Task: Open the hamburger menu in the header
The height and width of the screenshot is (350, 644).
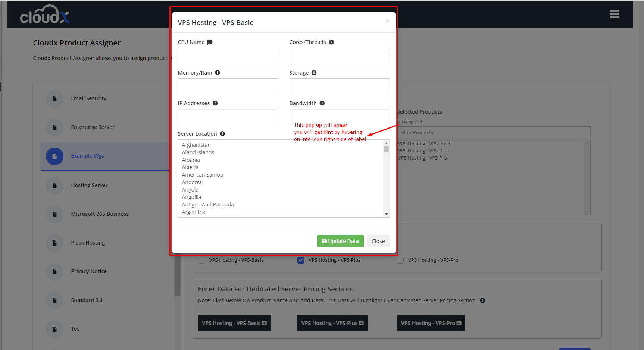Action: [x=614, y=14]
